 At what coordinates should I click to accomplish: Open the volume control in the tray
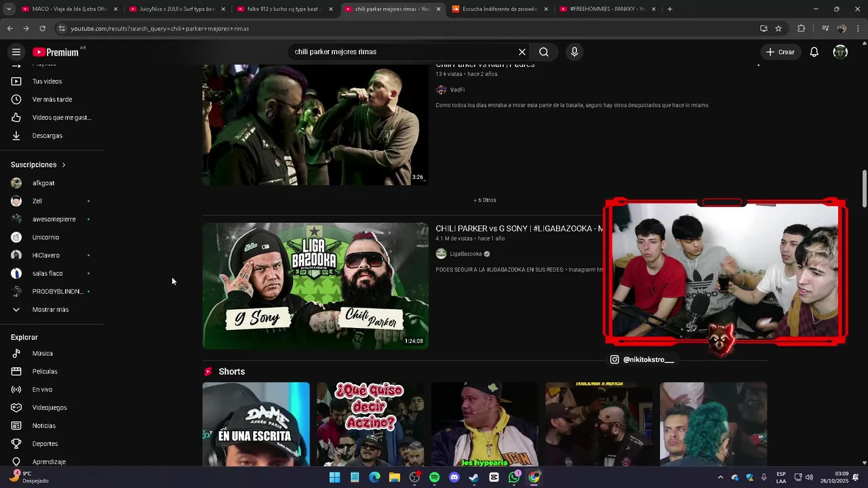tap(809, 477)
